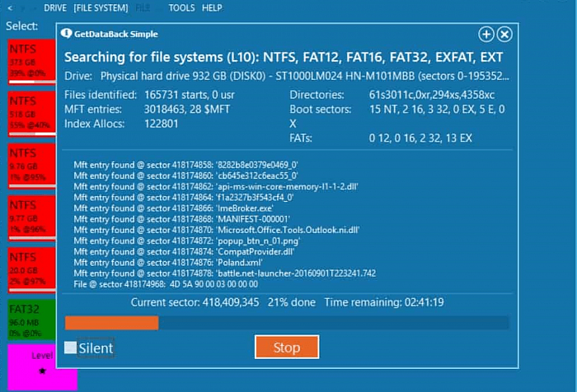Click the back arrow in the menu bar

10,7
